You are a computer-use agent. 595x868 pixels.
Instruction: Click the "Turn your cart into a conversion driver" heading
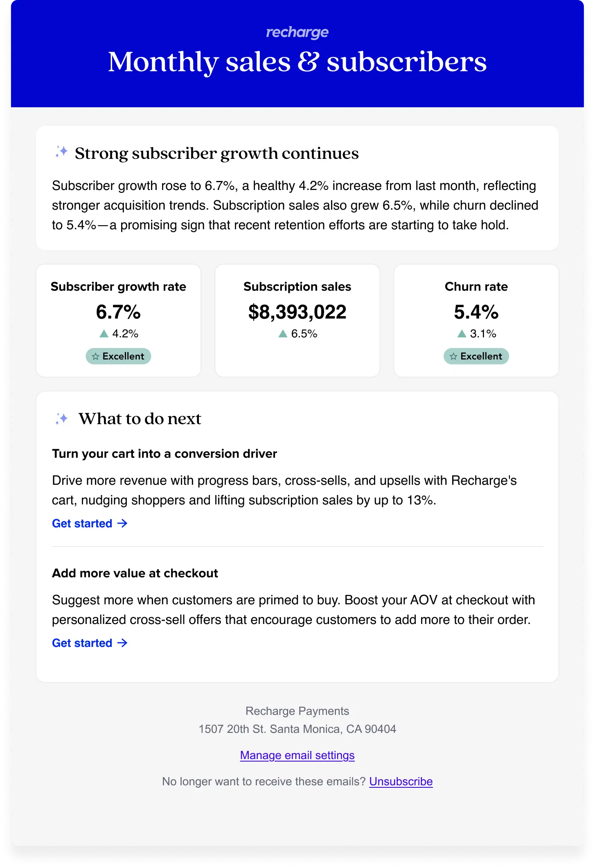point(165,454)
